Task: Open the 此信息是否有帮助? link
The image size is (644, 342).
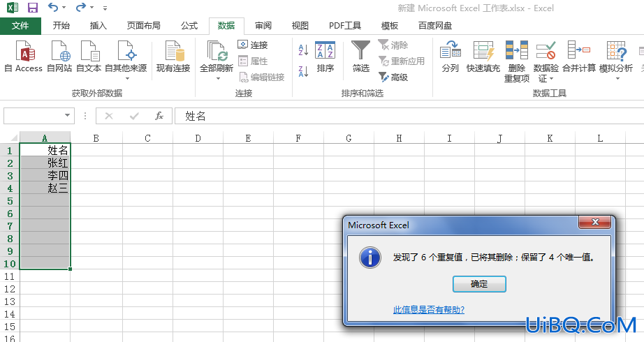Action: click(428, 310)
